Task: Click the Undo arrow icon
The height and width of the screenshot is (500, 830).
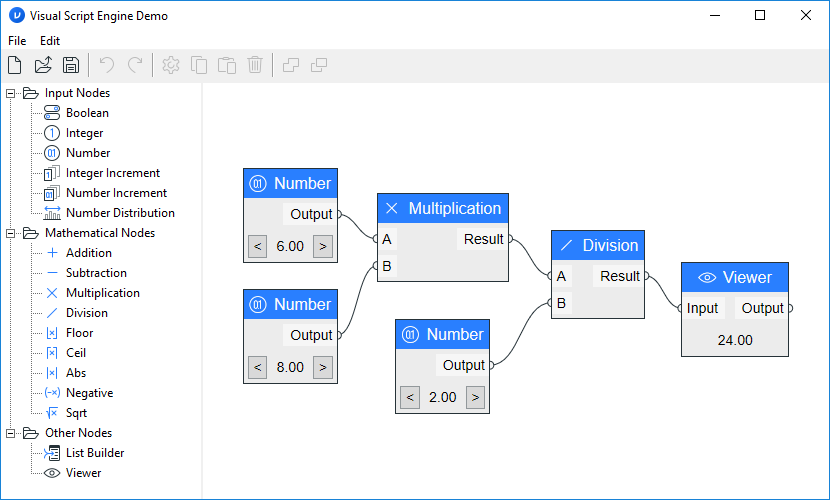Action: (x=107, y=65)
